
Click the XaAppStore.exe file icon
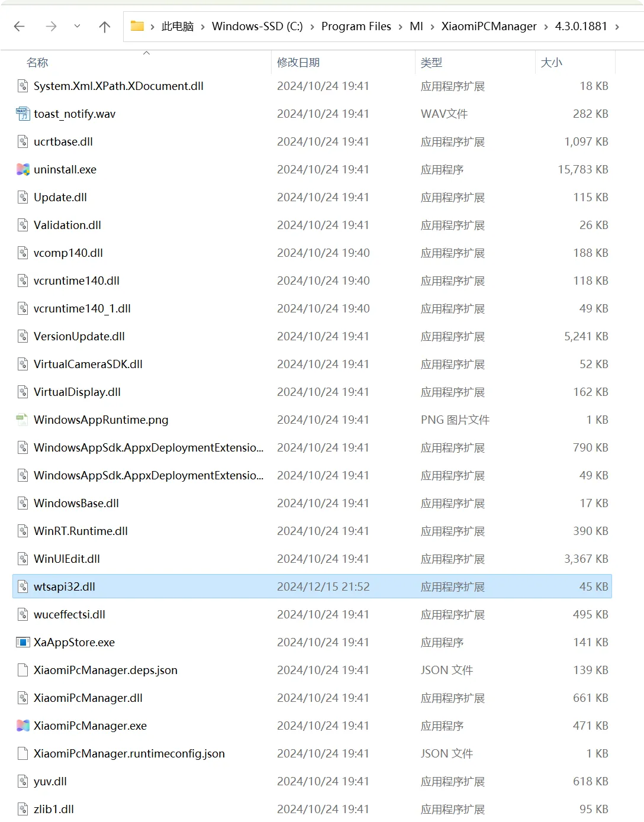click(22, 643)
